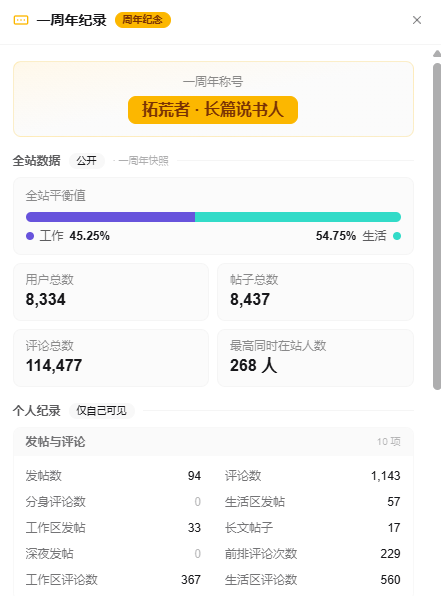This screenshot has height=596, width=441.
Task: Click the yellow anniversary record icon
Action: point(21,20)
